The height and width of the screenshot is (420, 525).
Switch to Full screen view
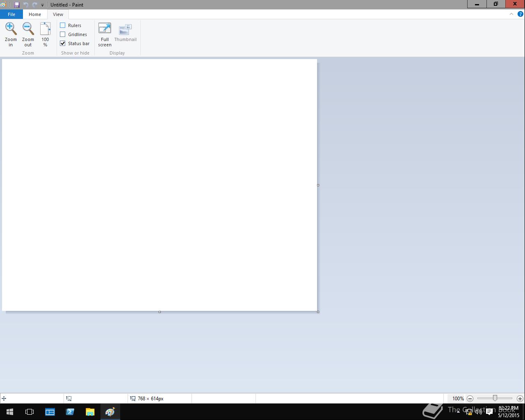105,34
